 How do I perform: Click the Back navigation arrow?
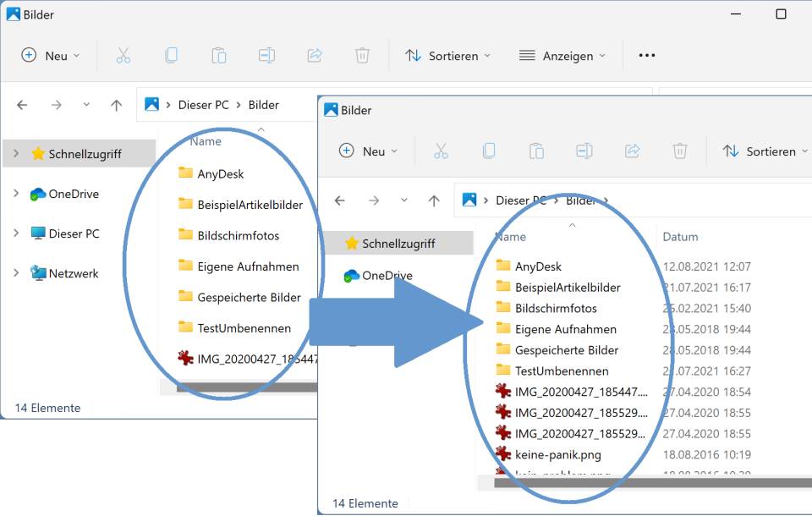click(22, 104)
